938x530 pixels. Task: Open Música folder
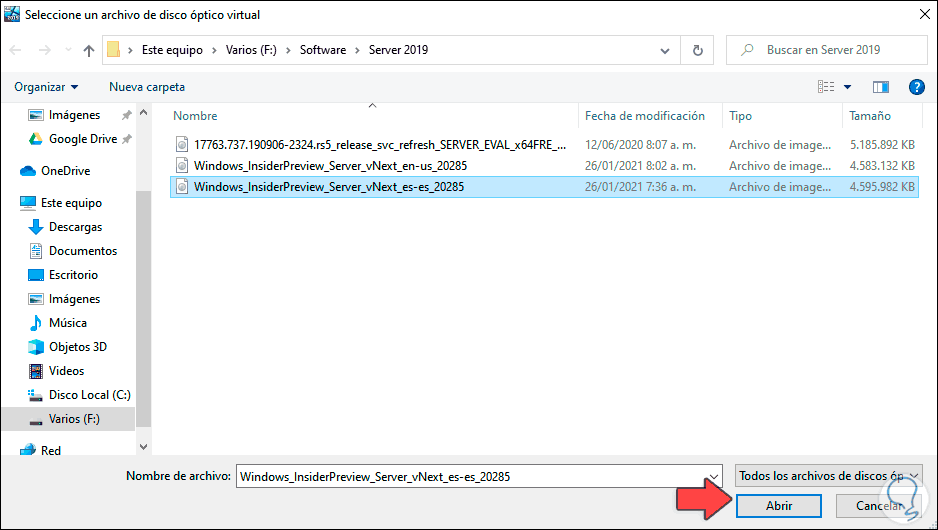point(68,323)
